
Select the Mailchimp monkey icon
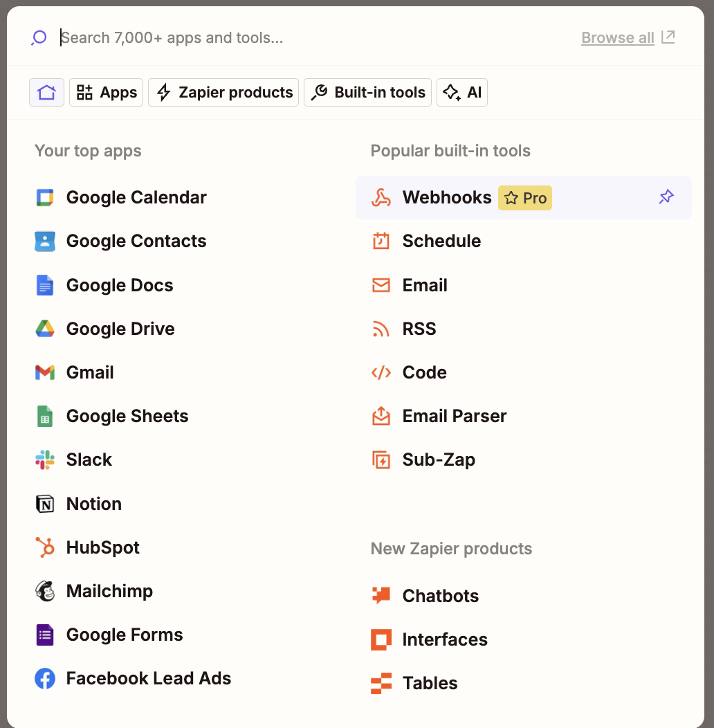coord(45,591)
